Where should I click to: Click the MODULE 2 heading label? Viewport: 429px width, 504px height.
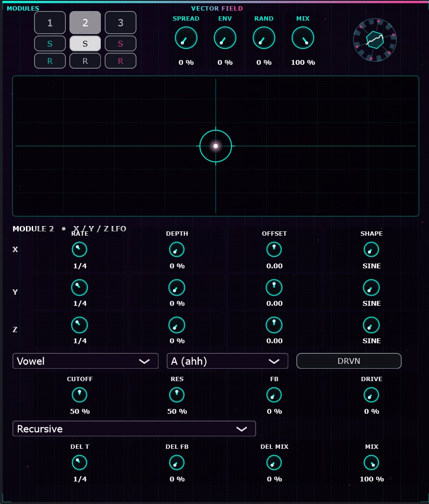(33, 229)
